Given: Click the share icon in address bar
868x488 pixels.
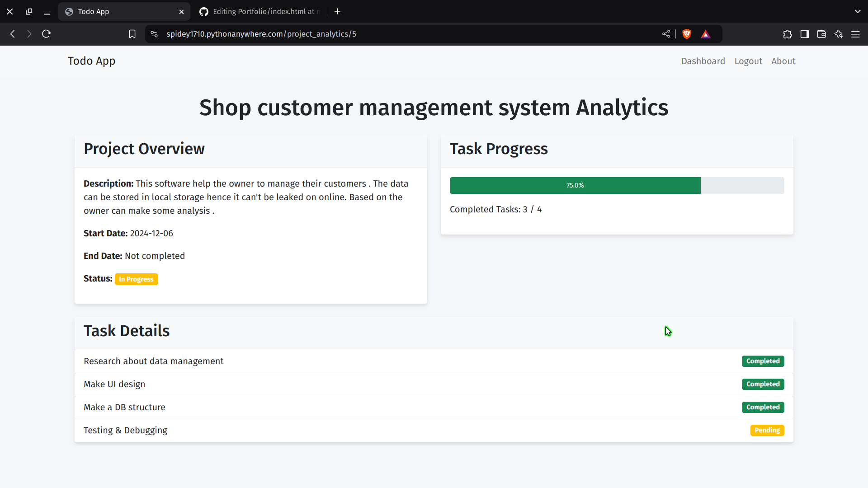Looking at the screenshot, I should coord(666,34).
